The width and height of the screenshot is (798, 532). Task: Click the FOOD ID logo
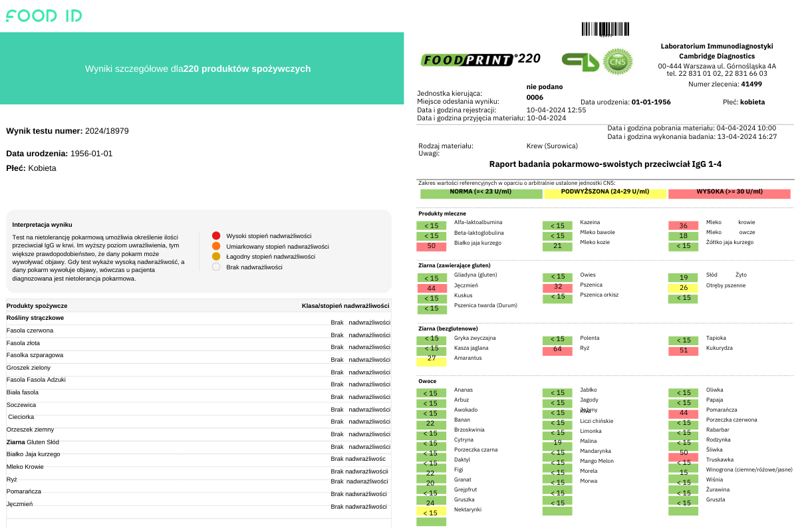click(43, 16)
